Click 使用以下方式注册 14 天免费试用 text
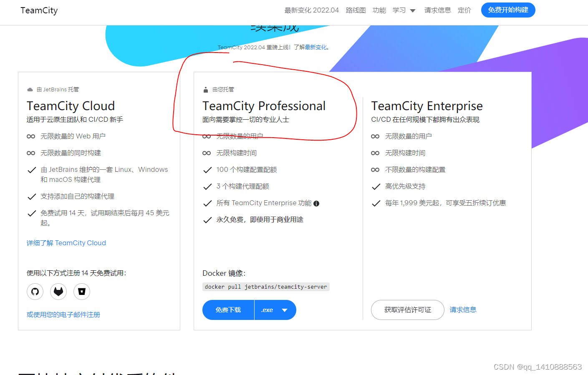This screenshot has width=588, height=375. (x=76, y=273)
